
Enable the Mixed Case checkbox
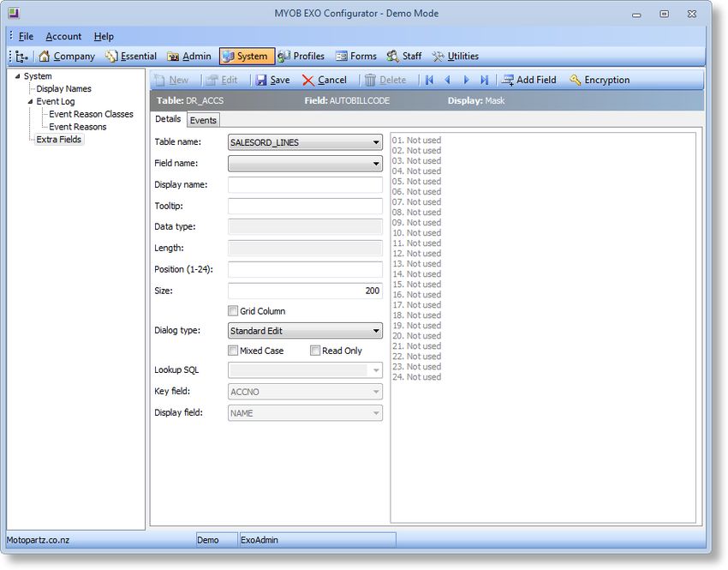tap(233, 351)
